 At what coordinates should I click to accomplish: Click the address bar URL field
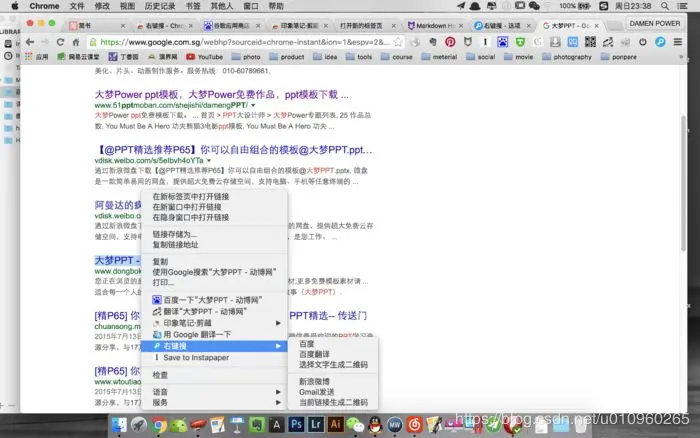(x=245, y=42)
